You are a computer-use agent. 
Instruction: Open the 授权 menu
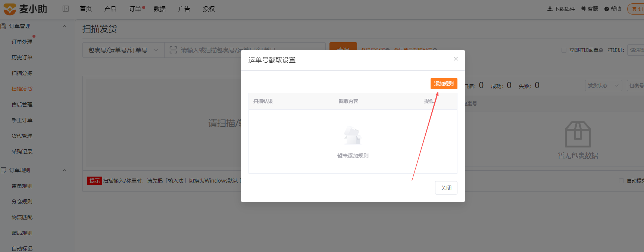(209, 9)
